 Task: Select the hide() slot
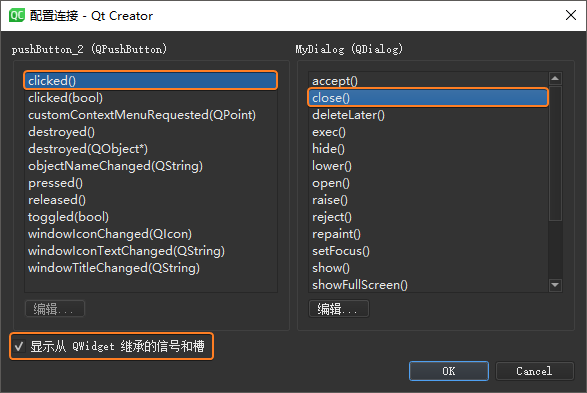click(x=428, y=149)
